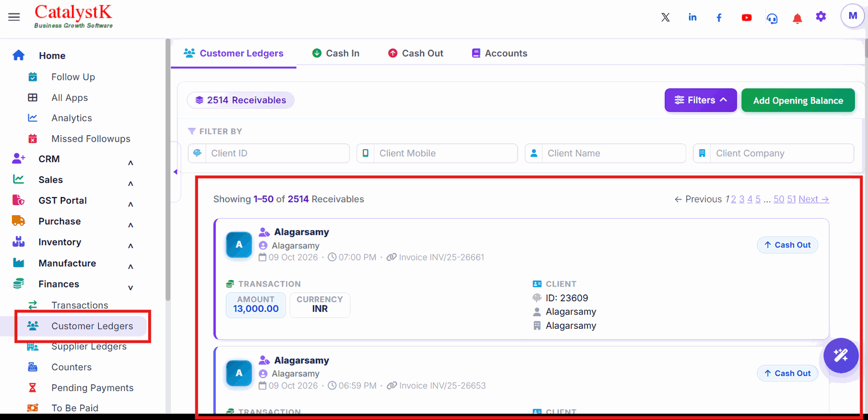The width and height of the screenshot is (868, 420).
Task: Switch to the Cash Out tab
Action: (x=416, y=53)
